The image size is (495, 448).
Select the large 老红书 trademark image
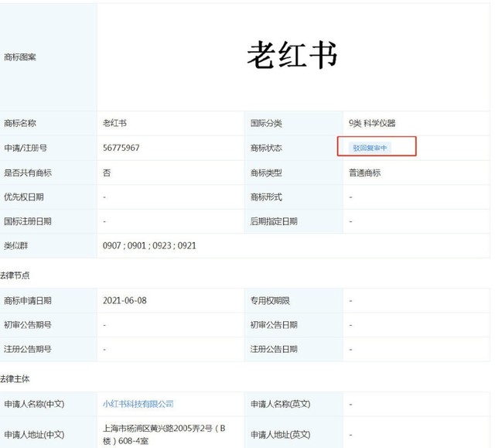(x=292, y=55)
